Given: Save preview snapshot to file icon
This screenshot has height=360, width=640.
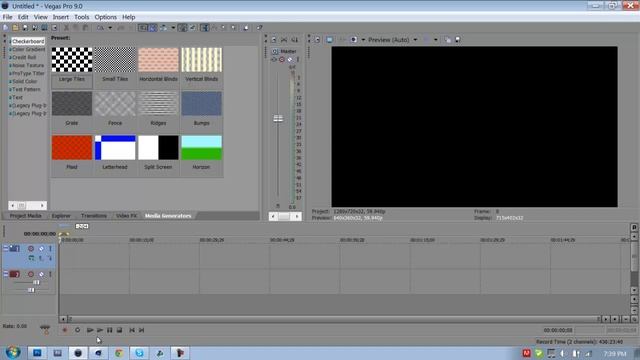Looking at the screenshot, I should tap(458, 40).
